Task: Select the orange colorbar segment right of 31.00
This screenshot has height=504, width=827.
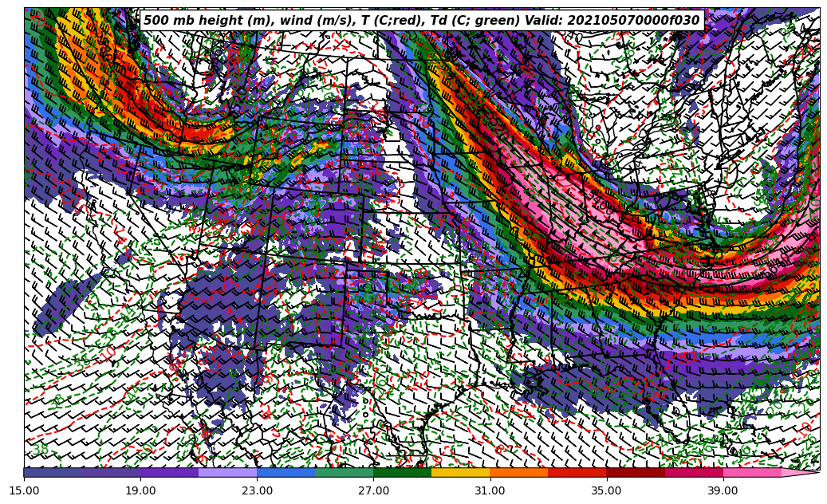Action: pos(518,472)
